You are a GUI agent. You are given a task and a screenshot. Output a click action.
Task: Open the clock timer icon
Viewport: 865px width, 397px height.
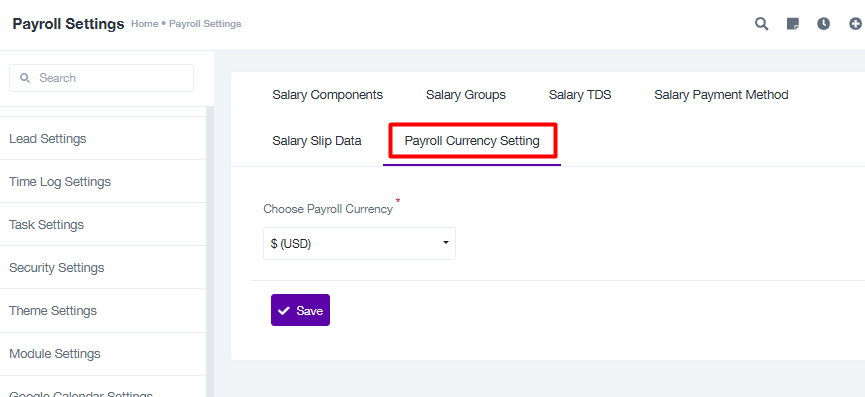824,24
